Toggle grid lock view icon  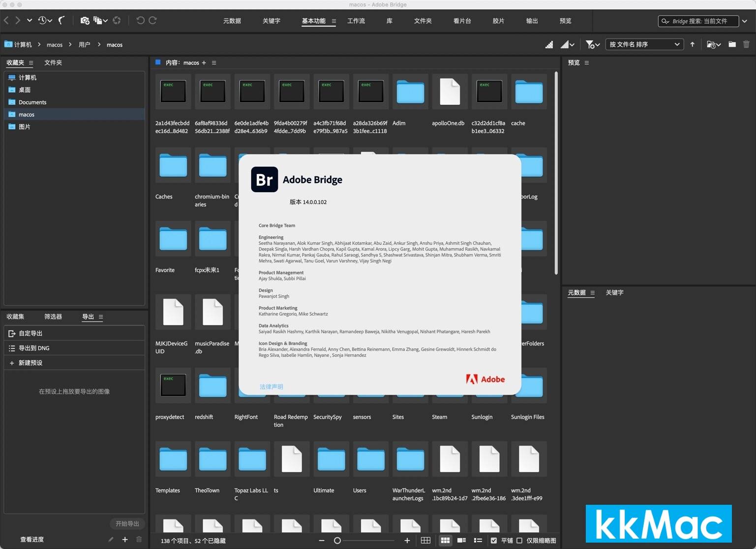426,541
